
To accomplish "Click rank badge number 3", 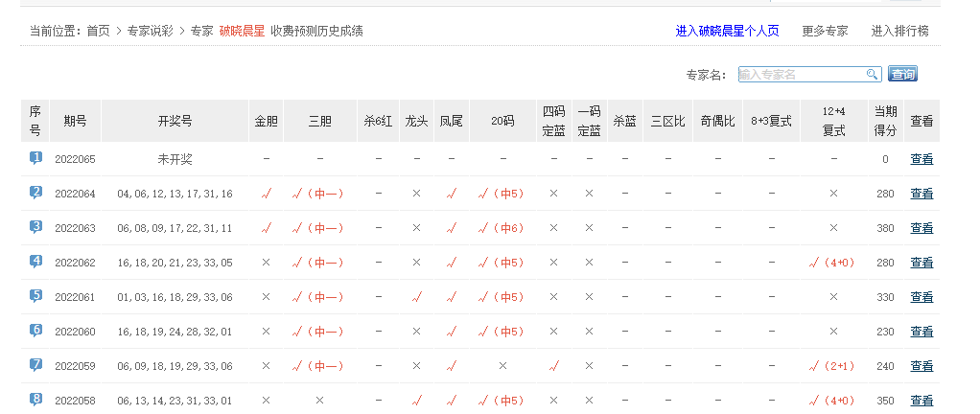I will click(x=35, y=227).
